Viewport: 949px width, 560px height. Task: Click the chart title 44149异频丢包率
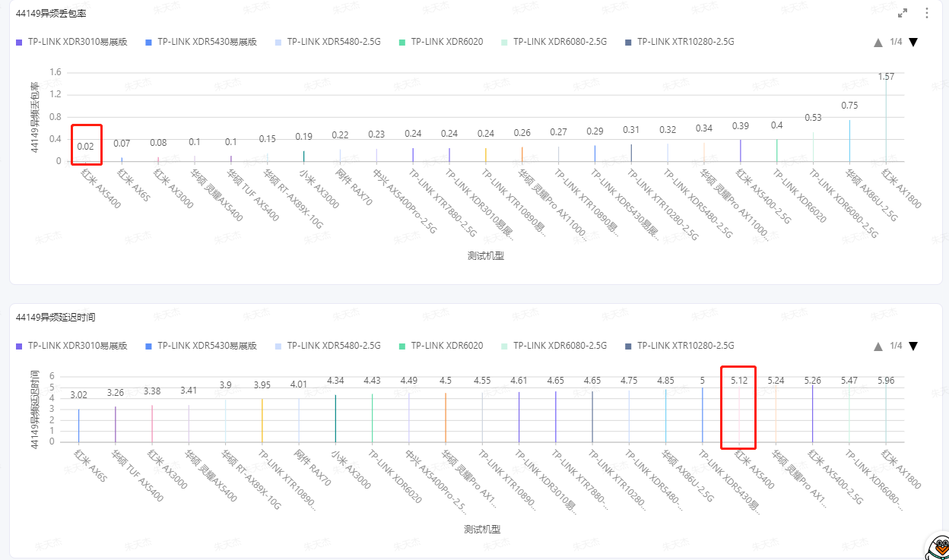(49, 13)
